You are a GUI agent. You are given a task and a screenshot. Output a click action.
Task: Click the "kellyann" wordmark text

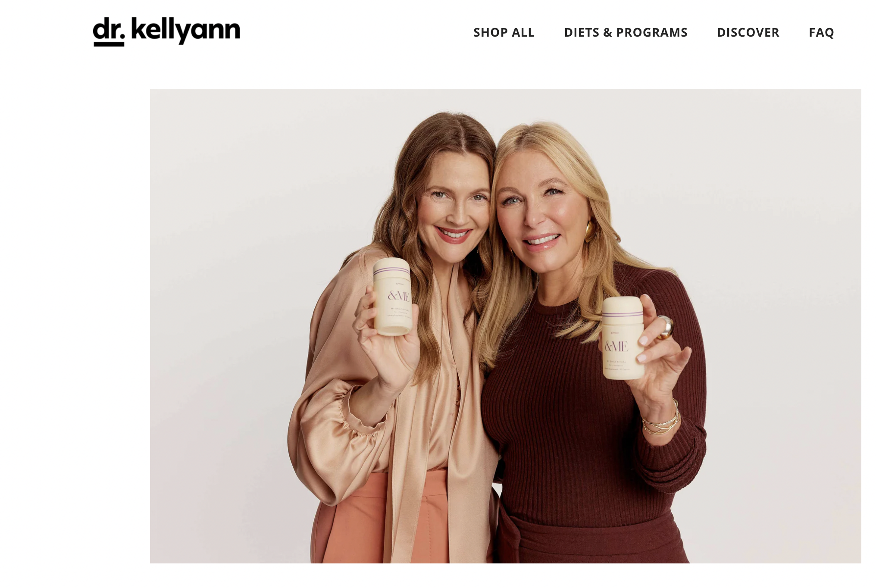point(185,31)
